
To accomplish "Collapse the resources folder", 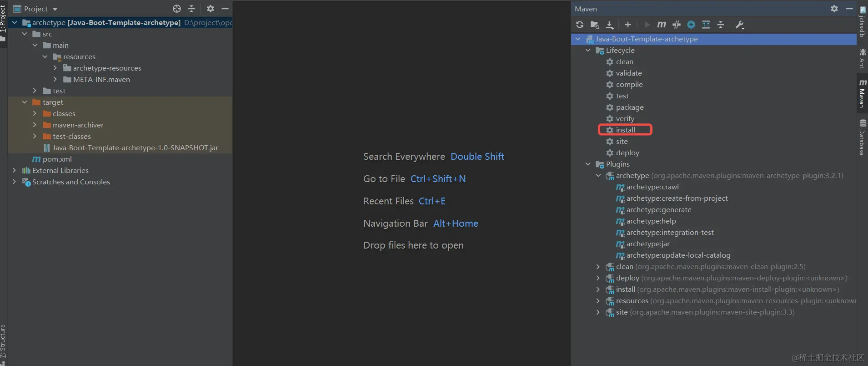I will coord(45,56).
